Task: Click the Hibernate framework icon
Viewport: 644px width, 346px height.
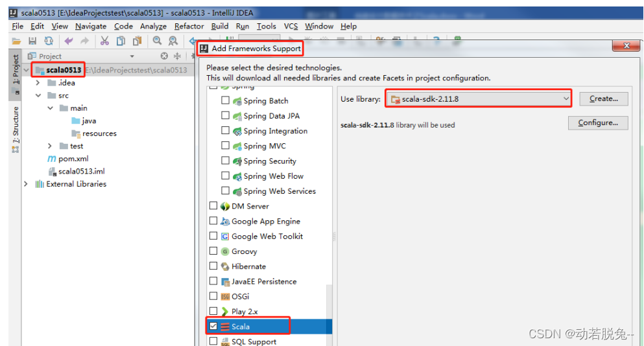Action: coord(224,266)
